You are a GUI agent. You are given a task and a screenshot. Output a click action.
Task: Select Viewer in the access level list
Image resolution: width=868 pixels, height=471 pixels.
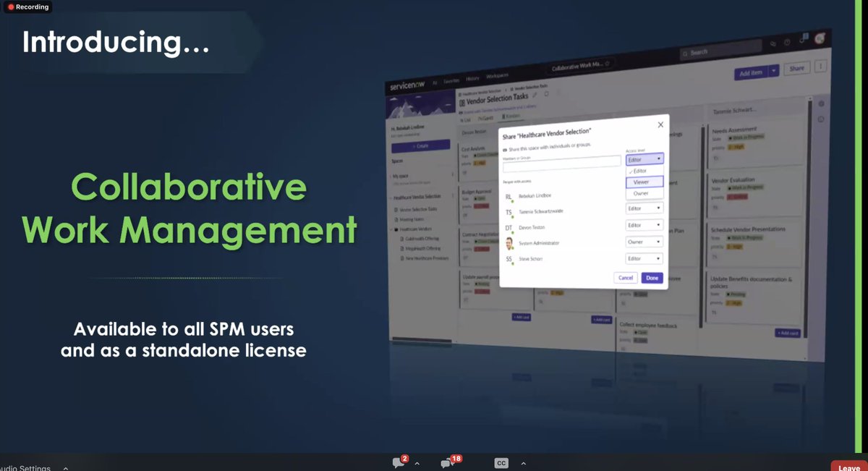click(642, 182)
